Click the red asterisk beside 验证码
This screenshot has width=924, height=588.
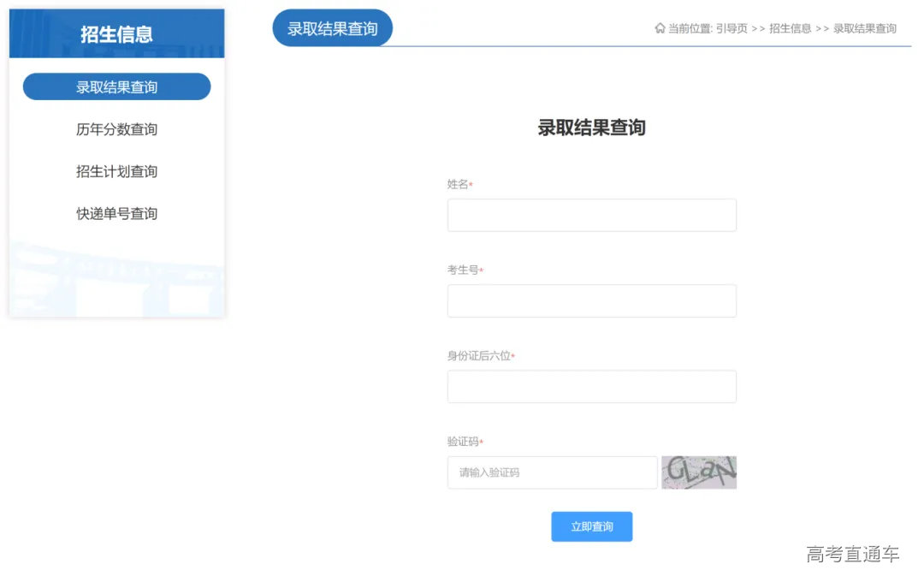point(485,442)
